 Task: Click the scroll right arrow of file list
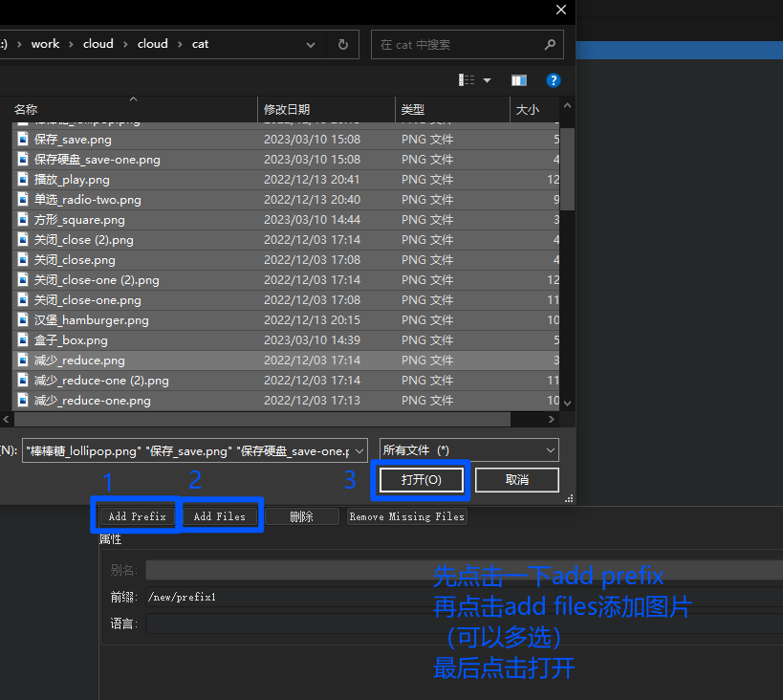coord(552,420)
